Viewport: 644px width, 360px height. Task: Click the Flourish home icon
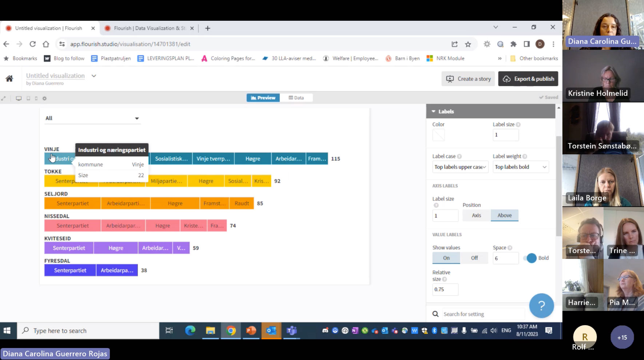tap(9, 79)
